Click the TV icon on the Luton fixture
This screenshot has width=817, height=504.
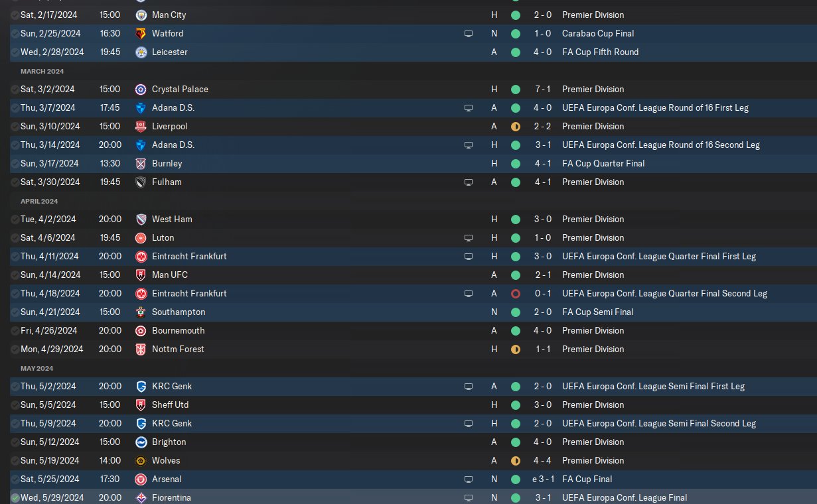click(469, 237)
